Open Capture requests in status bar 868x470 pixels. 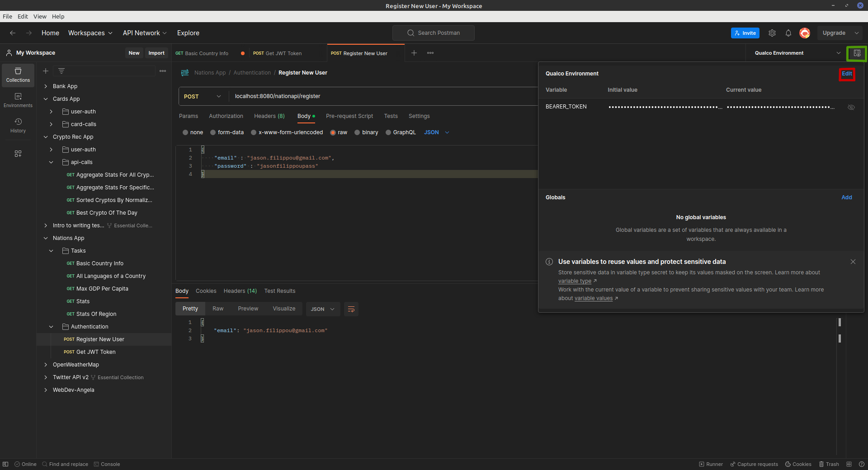[754, 464]
